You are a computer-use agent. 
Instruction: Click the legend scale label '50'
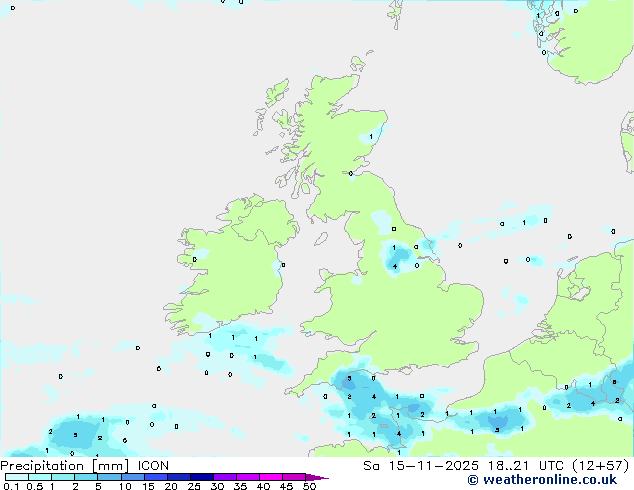click(x=309, y=486)
